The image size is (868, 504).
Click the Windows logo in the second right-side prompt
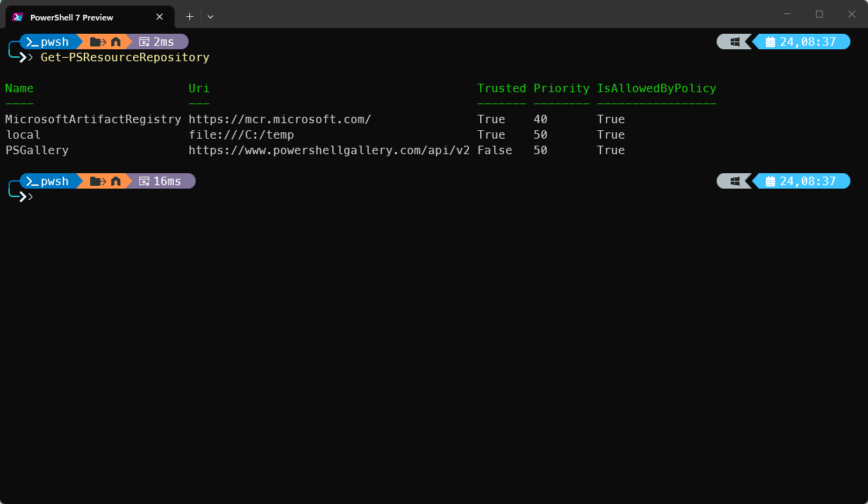(x=735, y=182)
